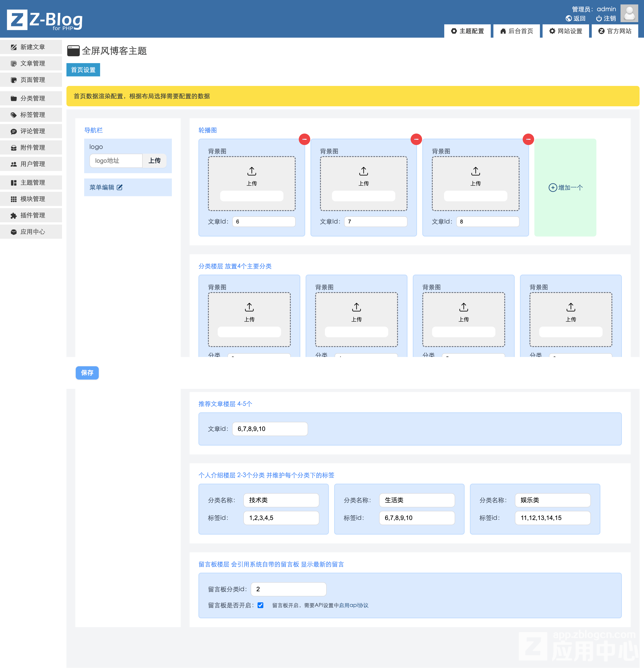Click the 注销 power icon
Image resolution: width=644 pixels, height=671 pixels.
pos(599,18)
